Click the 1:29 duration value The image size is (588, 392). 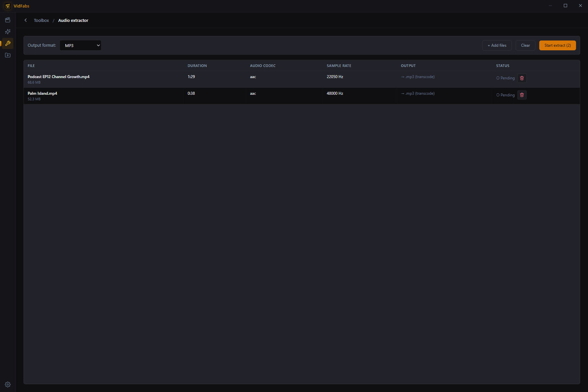(191, 77)
